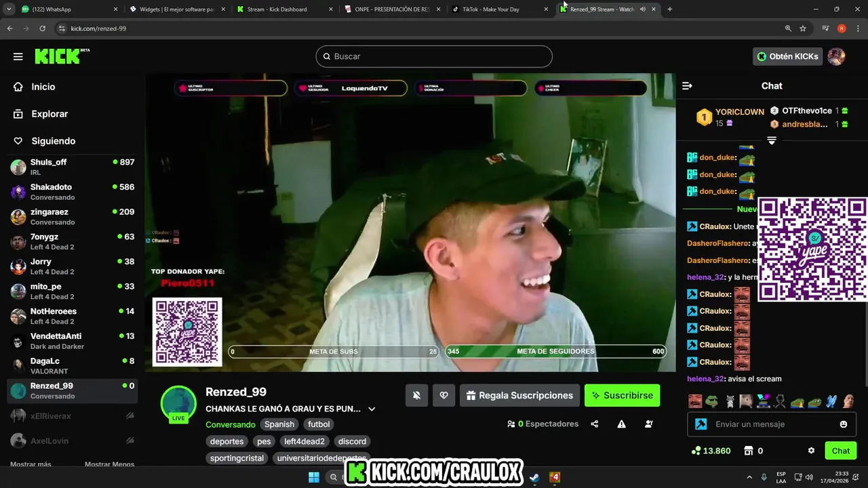Image resolution: width=868 pixels, height=488 pixels.
Task: Click YORICLOWN in chat leaderboard
Action: click(739, 112)
